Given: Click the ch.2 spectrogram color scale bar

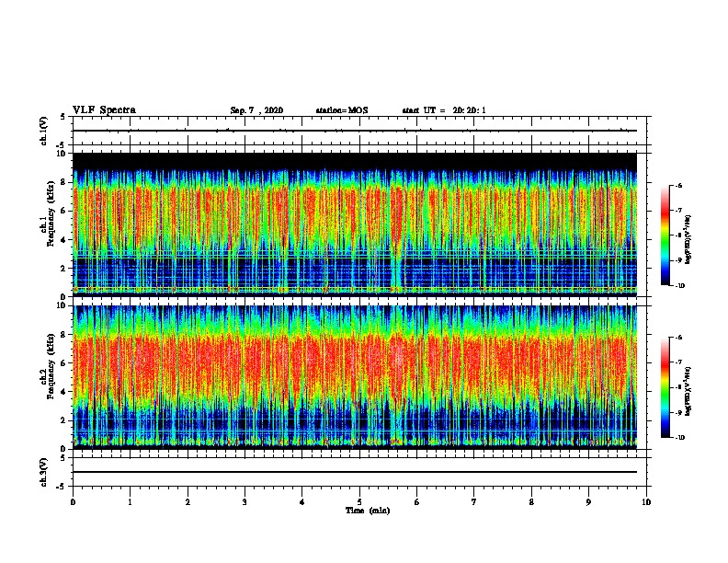Looking at the screenshot, I should [665, 387].
